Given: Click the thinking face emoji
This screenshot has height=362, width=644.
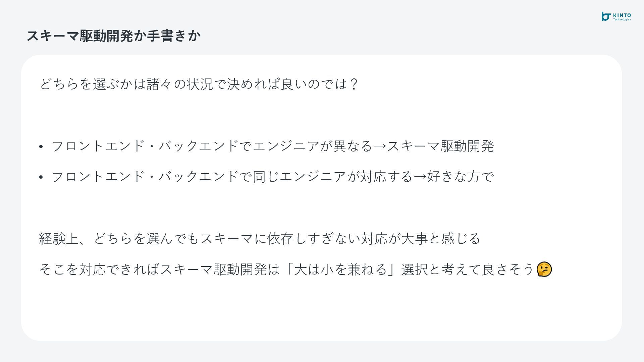Looking at the screenshot, I should (544, 269).
